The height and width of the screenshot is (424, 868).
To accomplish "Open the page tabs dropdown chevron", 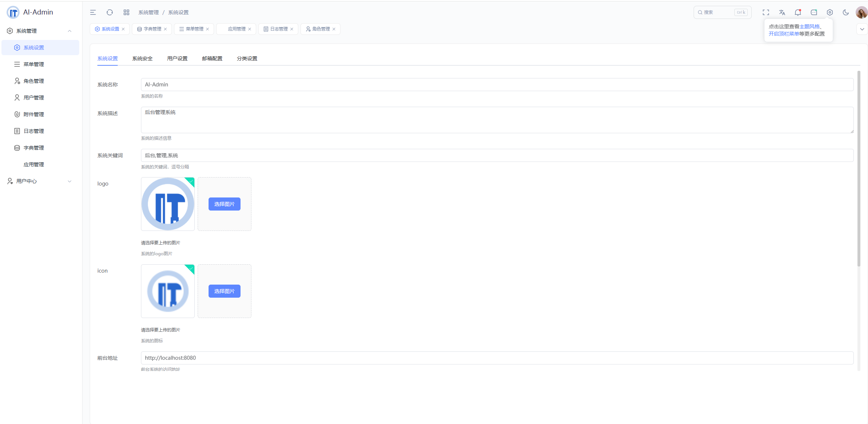I will (x=862, y=29).
